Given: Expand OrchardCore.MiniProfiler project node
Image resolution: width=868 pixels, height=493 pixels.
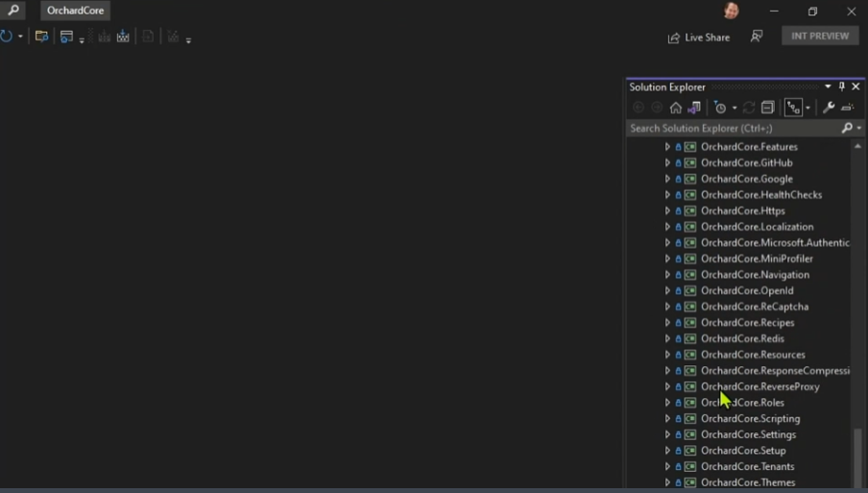Looking at the screenshot, I should tap(667, 259).
